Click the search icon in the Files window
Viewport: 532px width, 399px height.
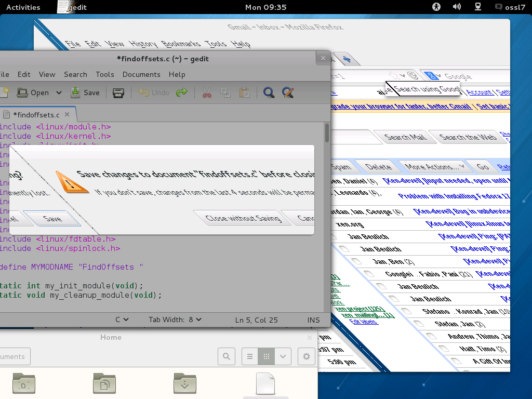227,356
